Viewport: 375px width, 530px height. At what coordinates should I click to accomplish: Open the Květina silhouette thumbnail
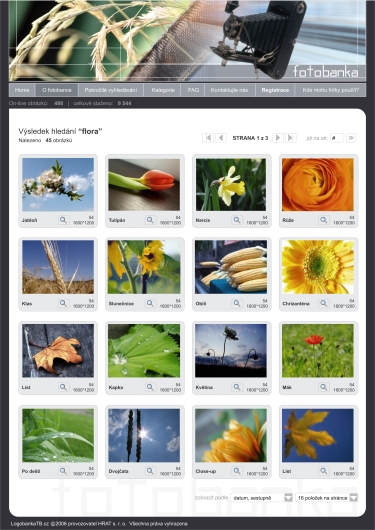click(231, 351)
